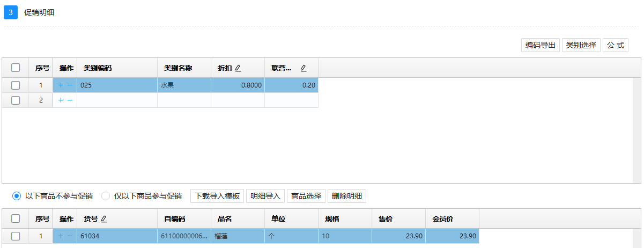Click the category name cell 水果

coord(184,85)
